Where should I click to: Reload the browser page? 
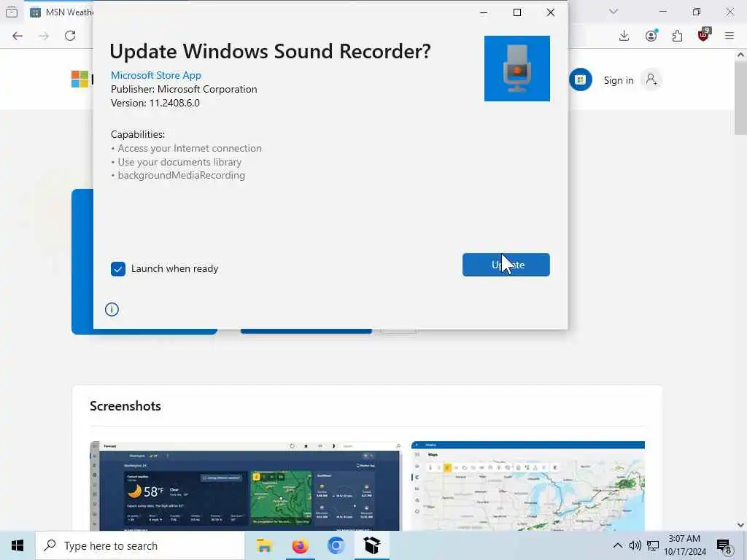pos(70,36)
